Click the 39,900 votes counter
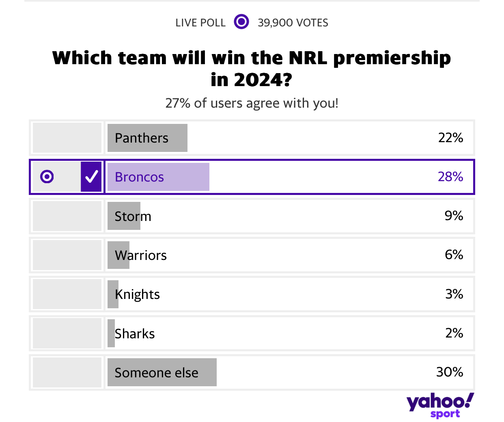 tap(293, 22)
